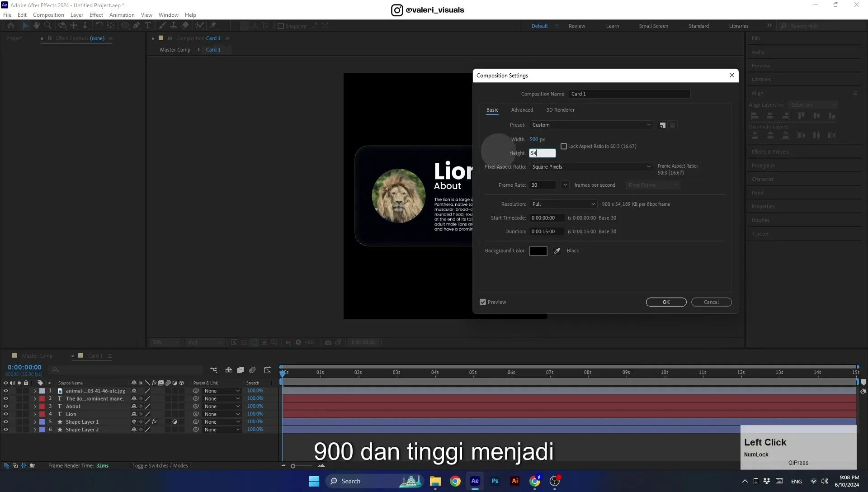Click the After Effects icon in the taskbar
Screen dimensions: 868x492
tap(475, 481)
